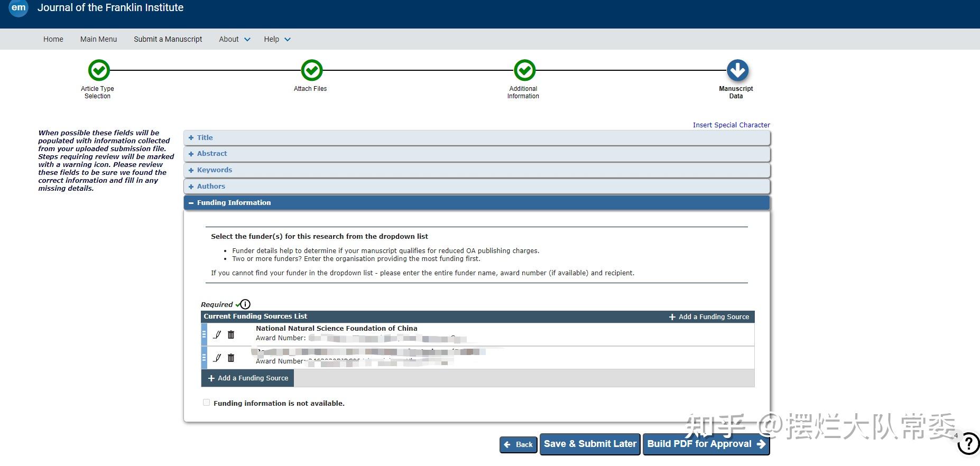
Task: Edit the National Natural Science Foundation funding entry
Action: tap(217, 334)
